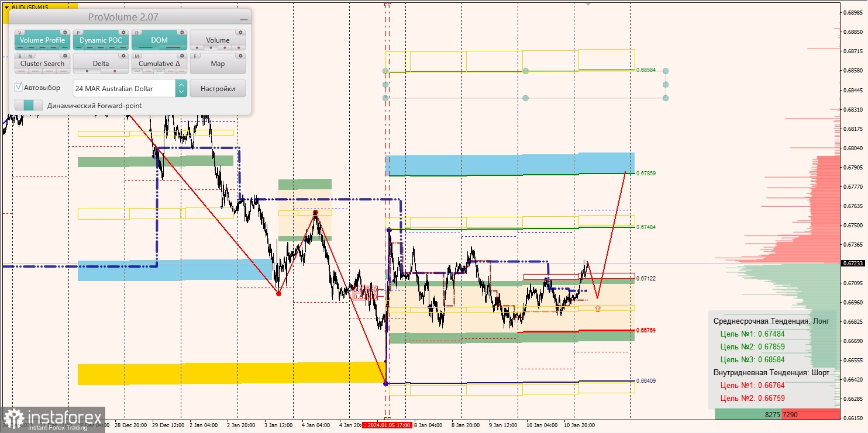Open Cumulative Δ gear settings
The height and width of the screenshot is (433, 868).
(182, 56)
